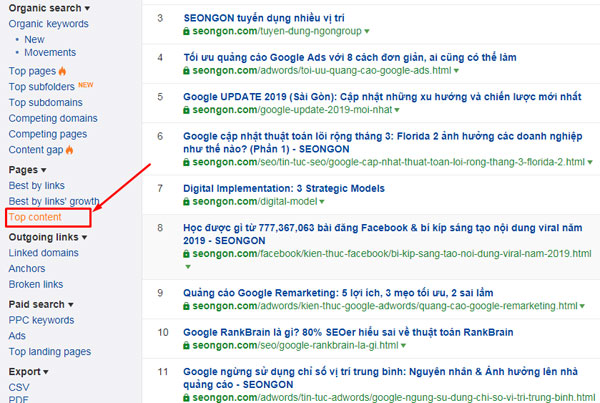Open the Content gap report
The width and height of the screenshot is (600, 403).
(36, 150)
